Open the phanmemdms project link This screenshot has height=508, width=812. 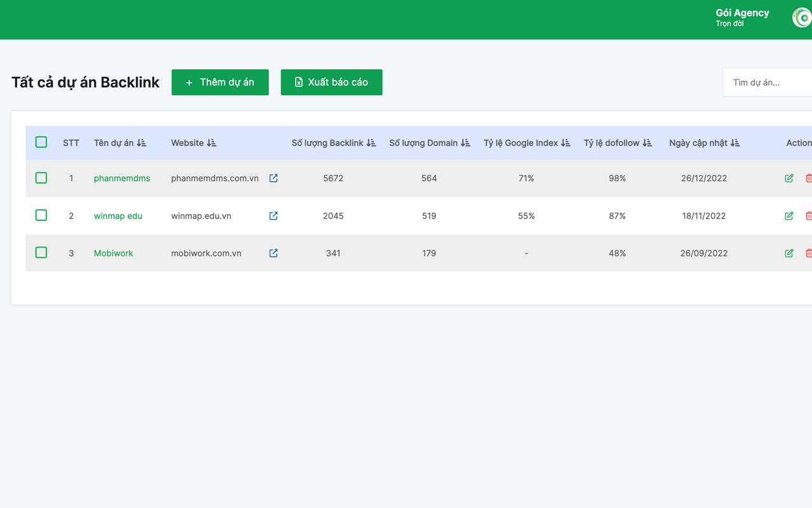pyautogui.click(x=122, y=178)
